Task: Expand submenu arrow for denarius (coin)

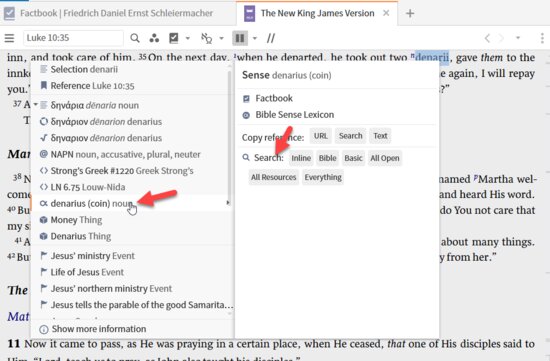Action: pos(228,203)
